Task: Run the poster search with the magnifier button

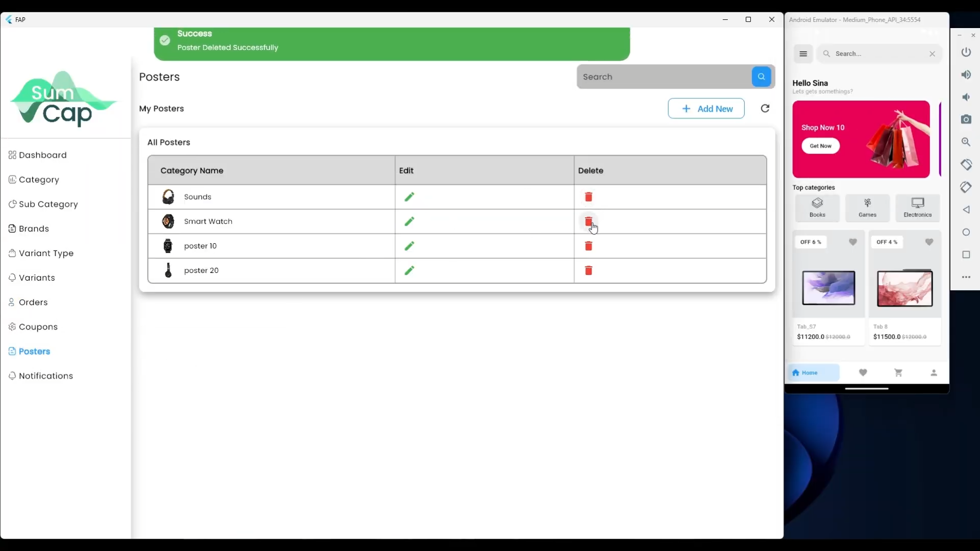Action: (x=761, y=77)
